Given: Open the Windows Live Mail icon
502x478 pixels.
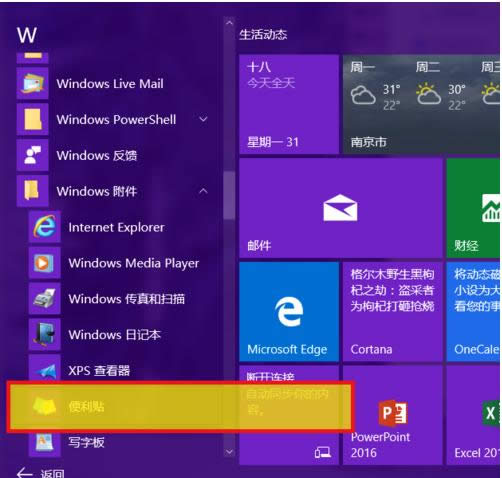Looking at the screenshot, I should [x=32, y=83].
